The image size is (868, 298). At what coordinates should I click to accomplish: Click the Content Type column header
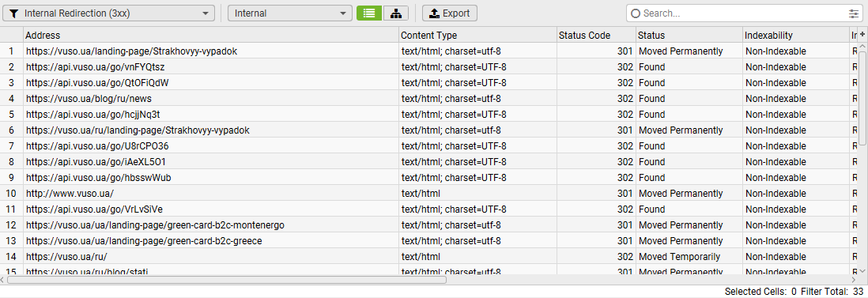coord(477,35)
